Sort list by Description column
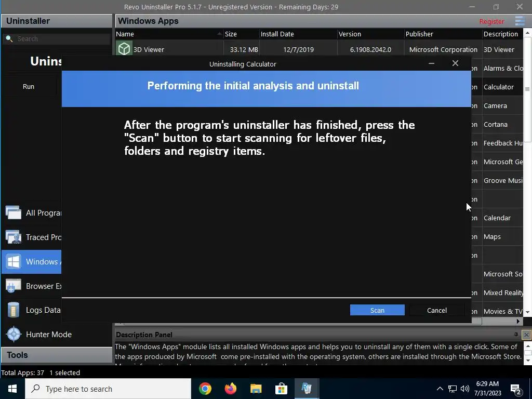 502,34
